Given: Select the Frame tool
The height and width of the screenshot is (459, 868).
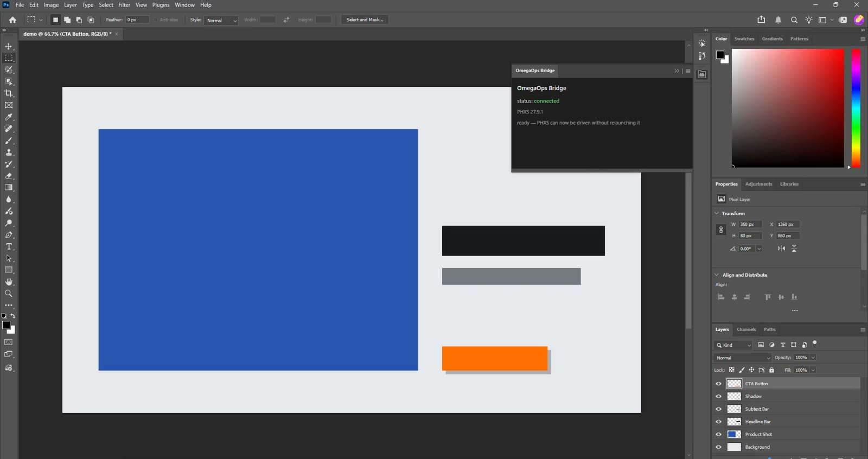Looking at the screenshot, I should (9, 105).
